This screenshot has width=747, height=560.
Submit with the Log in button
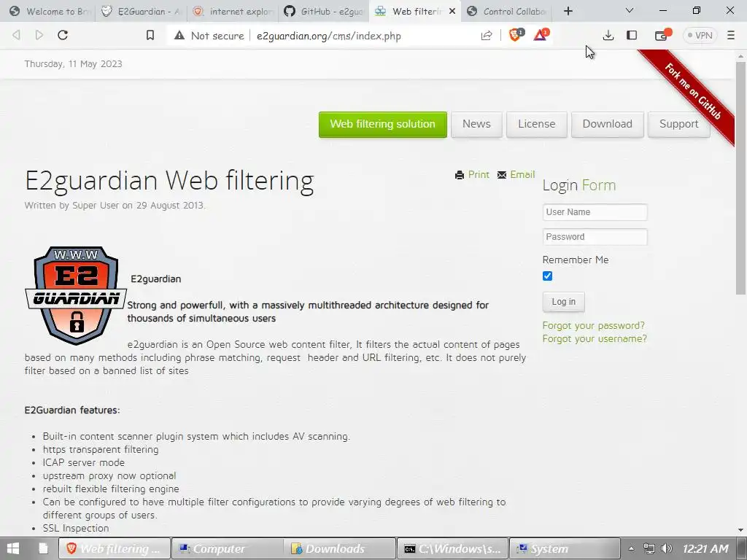(564, 302)
